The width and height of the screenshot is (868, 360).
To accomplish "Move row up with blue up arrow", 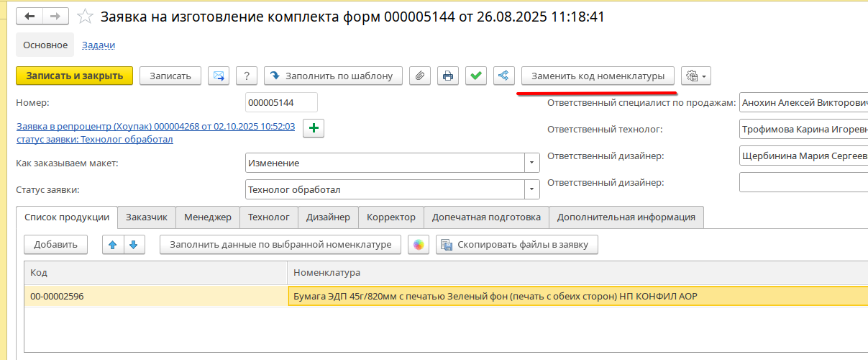I will pyautogui.click(x=112, y=245).
